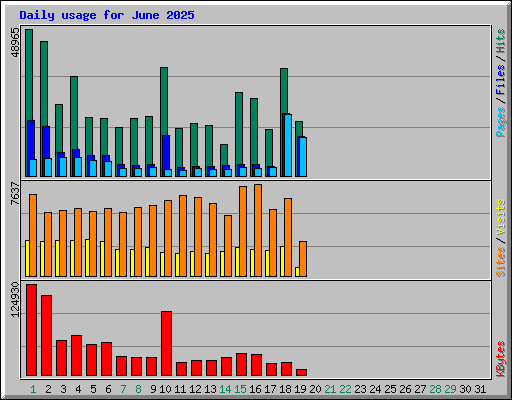Click the orange sites bar for day 19
Image resolution: width=512 pixels, height=400 pixels.
tap(303, 259)
